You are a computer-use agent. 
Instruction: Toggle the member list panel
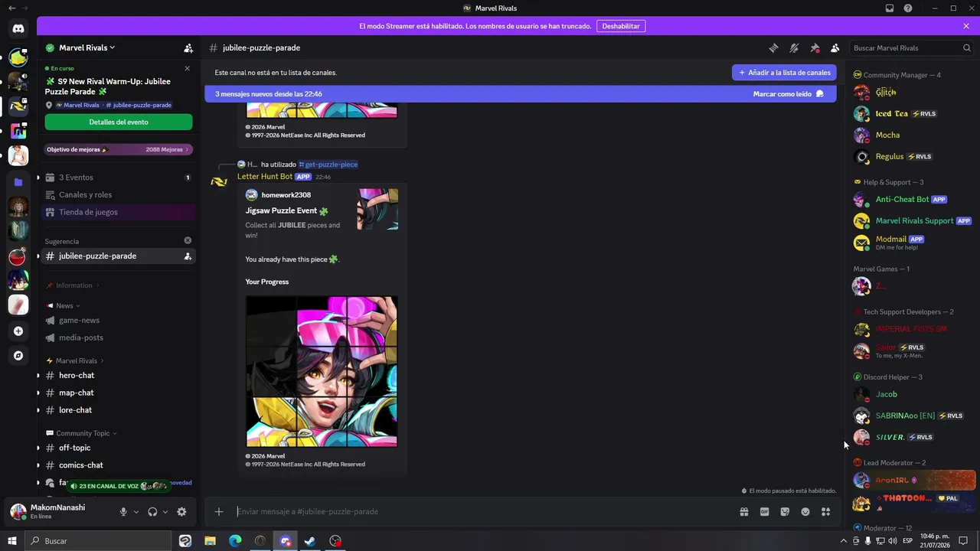[835, 48]
